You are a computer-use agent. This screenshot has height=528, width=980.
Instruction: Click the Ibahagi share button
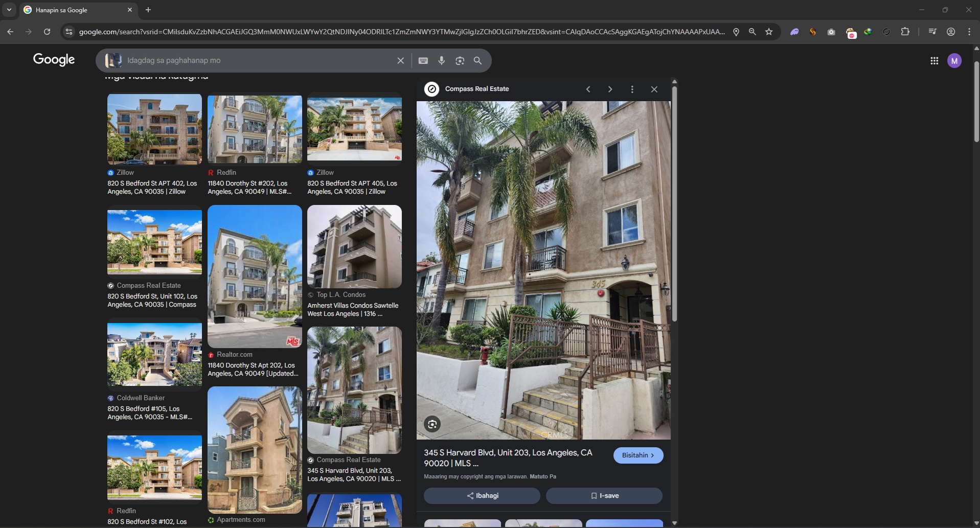tap(482, 496)
